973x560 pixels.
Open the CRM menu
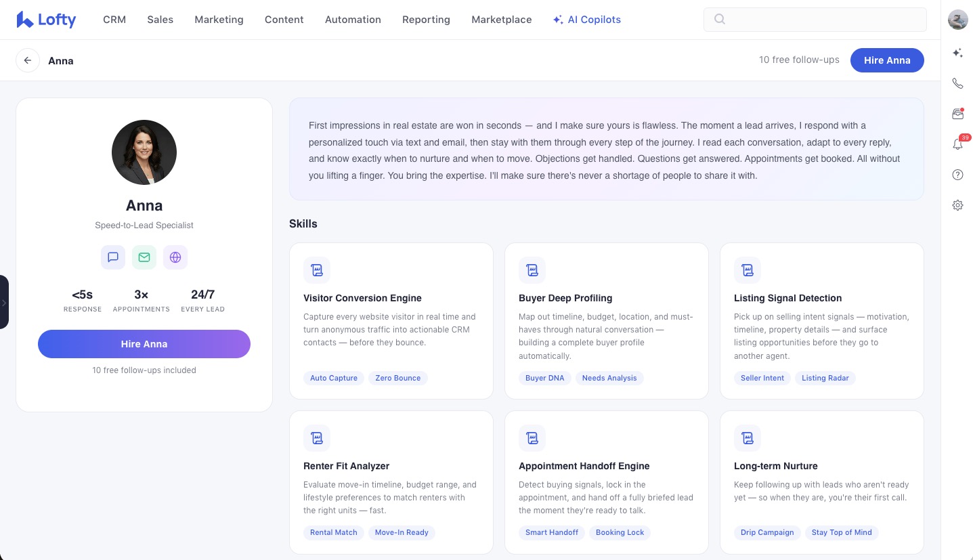(114, 20)
